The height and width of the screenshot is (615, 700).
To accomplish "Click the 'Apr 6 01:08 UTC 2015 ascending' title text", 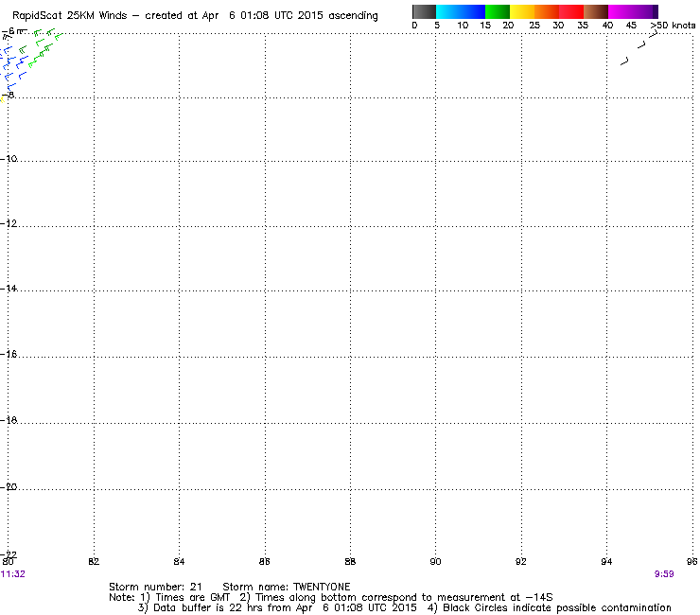I will point(289,16).
